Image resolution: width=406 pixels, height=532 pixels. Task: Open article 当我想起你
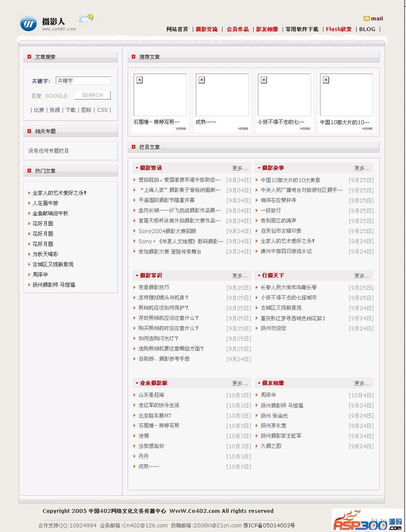point(151,446)
